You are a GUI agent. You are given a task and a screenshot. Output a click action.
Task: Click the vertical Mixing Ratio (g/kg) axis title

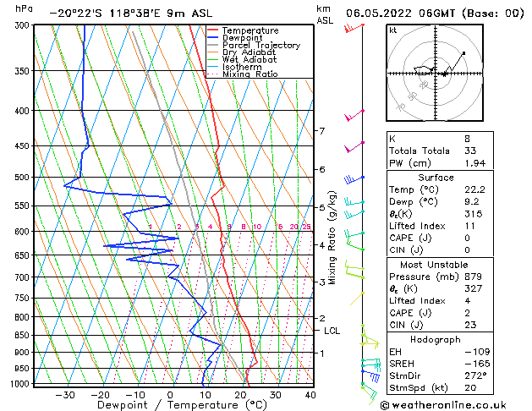tap(332, 238)
